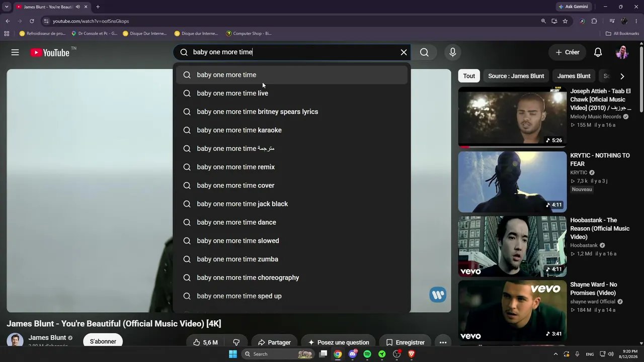
Task: Go to YouTube home via logo
Action: pyautogui.click(x=50, y=52)
